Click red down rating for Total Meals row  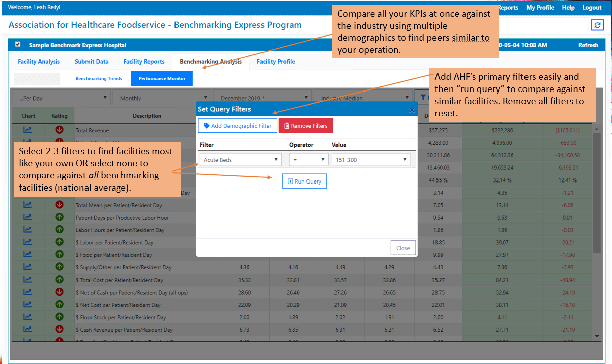point(59,205)
